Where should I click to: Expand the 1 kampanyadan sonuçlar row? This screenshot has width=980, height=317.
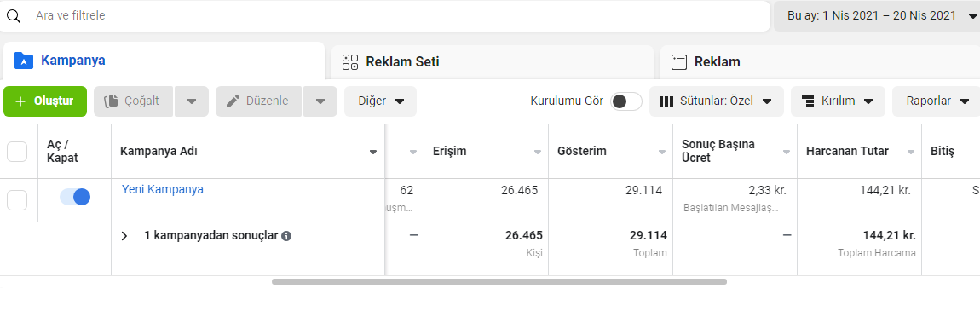(x=124, y=236)
